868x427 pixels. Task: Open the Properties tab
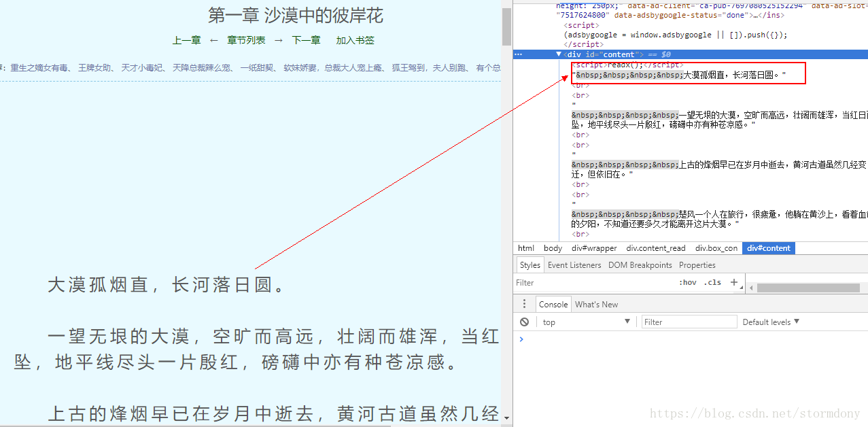(697, 265)
